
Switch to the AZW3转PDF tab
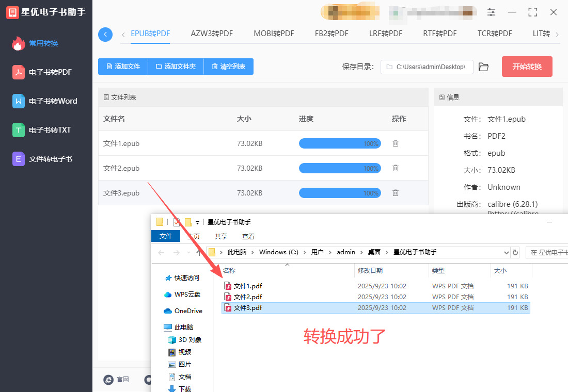point(212,34)
